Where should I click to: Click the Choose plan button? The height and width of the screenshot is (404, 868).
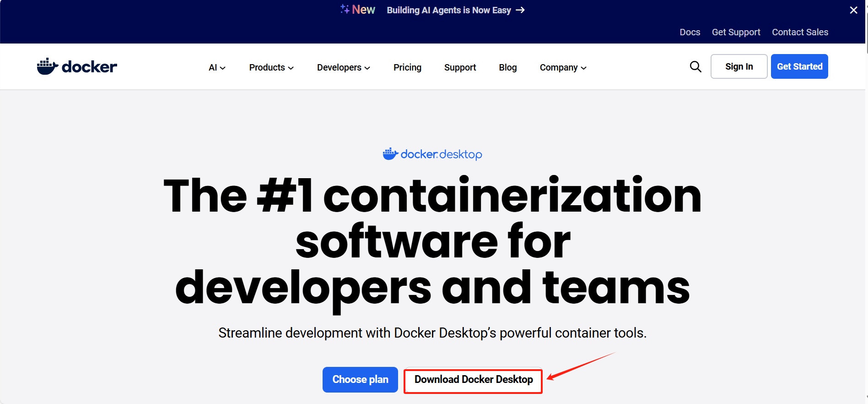360,380
